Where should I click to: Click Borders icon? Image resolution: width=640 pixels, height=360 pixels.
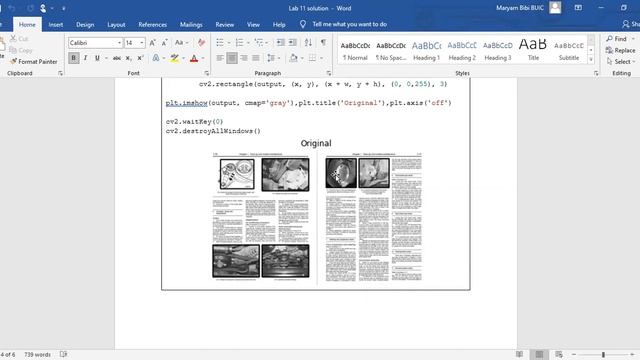[x=312, y=58]
